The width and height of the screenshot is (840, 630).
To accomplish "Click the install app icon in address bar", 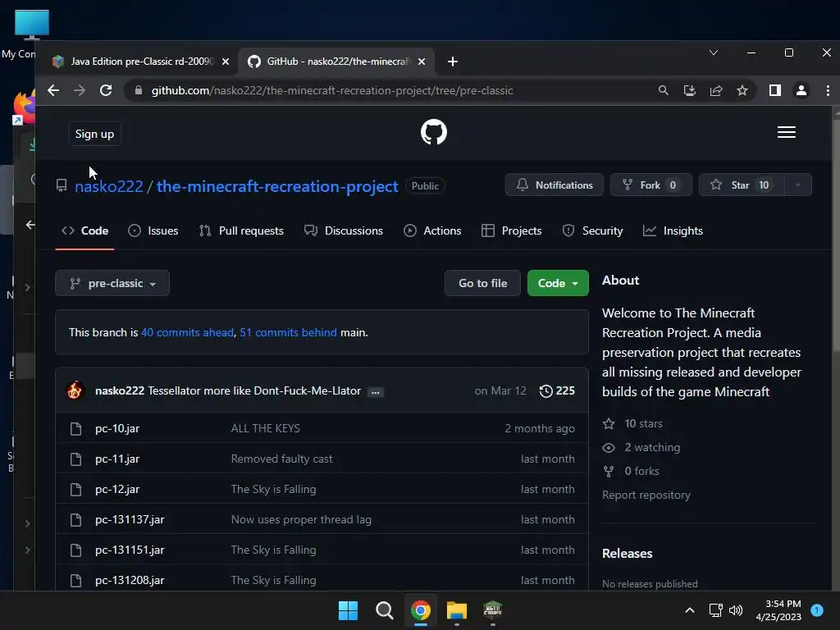I will [689, 90].
